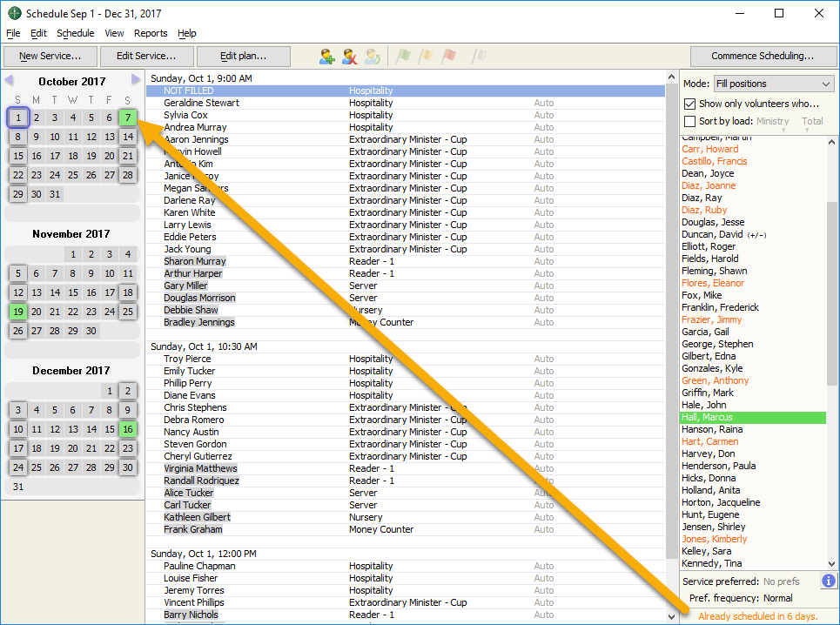The image size is (840, 625).
Task: Click the remove volunteer icon
Action: click(350, 57)
